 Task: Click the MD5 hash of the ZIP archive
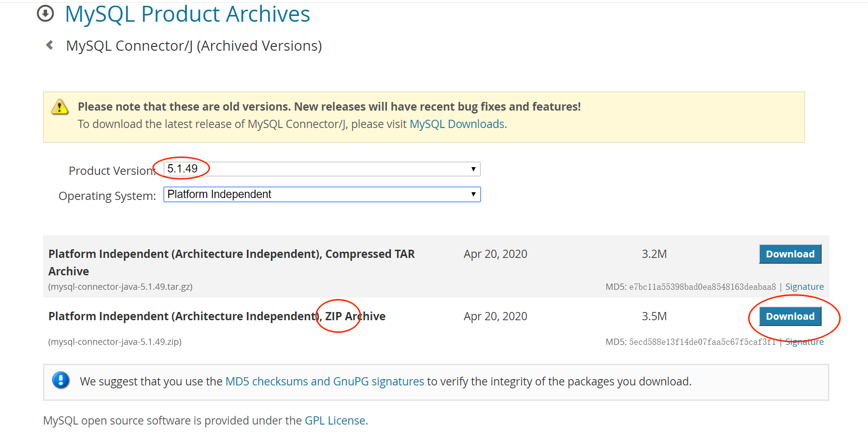[x=702, y=342]
